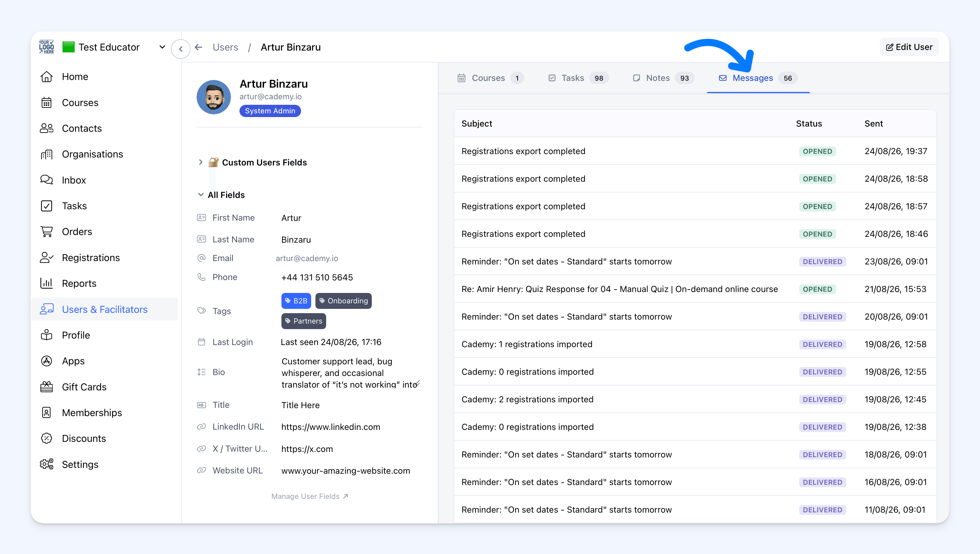Click the Orders shopping cart icon
Viewport: 980px width, 554px height.
coord(47,232)
